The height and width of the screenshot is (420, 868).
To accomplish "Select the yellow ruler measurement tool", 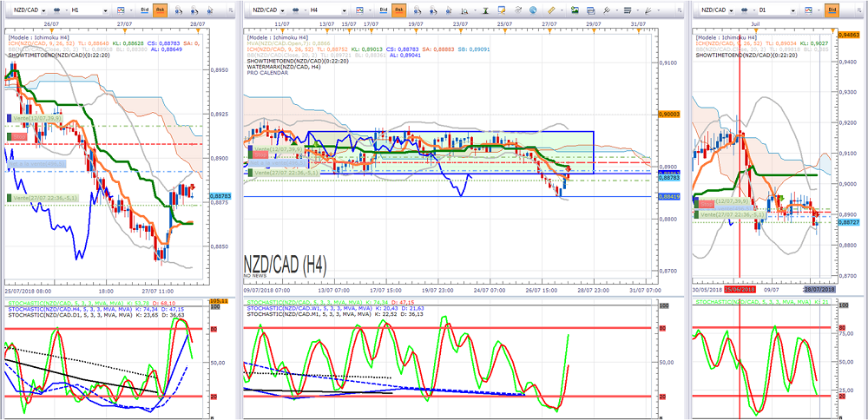I will click(x=551, y=10).
